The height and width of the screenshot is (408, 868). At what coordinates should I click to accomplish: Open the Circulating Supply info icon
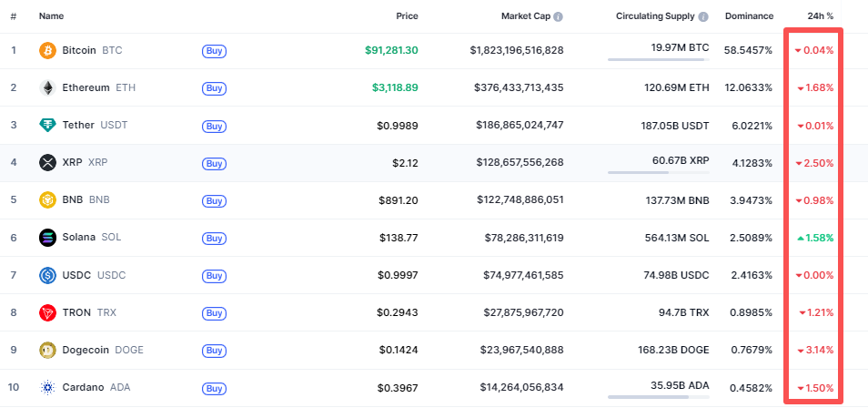pos(702,16)
